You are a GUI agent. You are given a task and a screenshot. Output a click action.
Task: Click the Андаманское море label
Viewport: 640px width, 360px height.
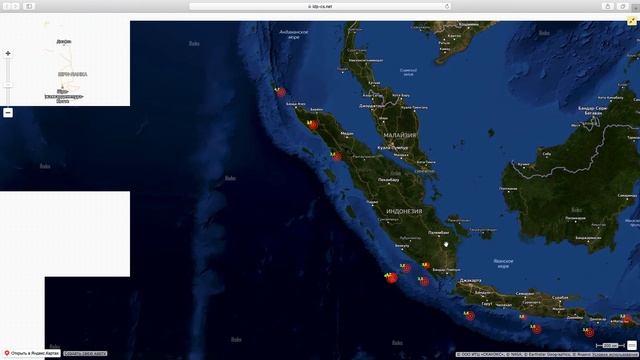pyautogui.click(x=294, y=34)
